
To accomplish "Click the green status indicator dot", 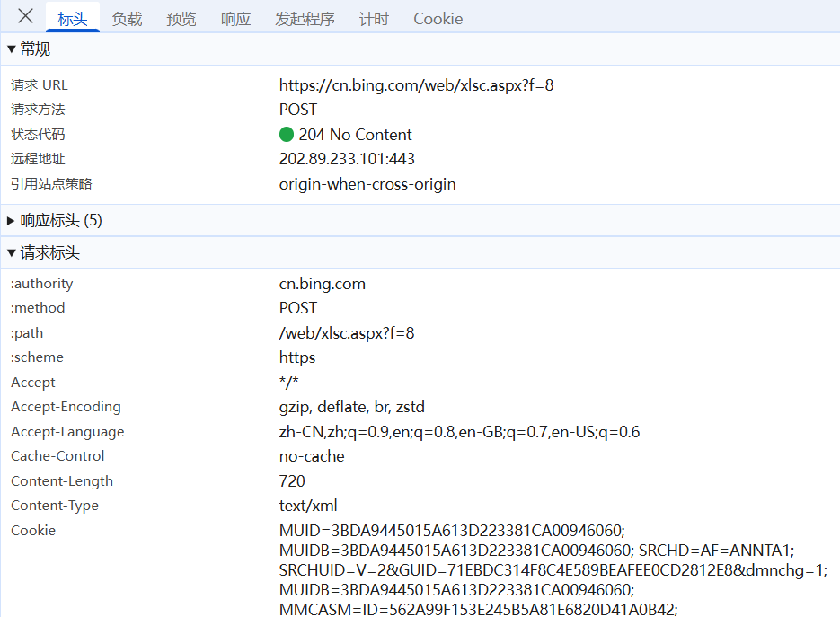I will [287, 135].
